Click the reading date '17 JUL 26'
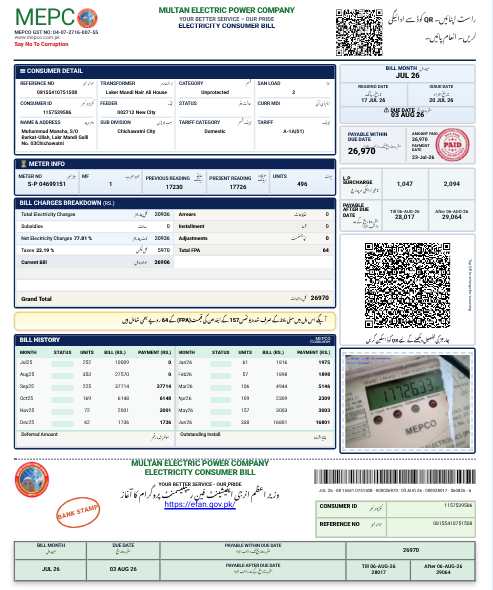This screenshot has height=590, width=493. 373,100
